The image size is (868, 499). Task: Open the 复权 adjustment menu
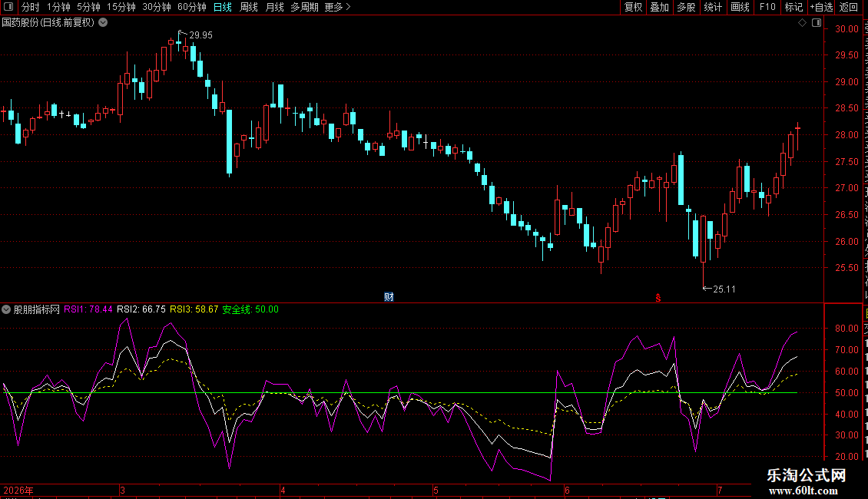tap(633, 7)
